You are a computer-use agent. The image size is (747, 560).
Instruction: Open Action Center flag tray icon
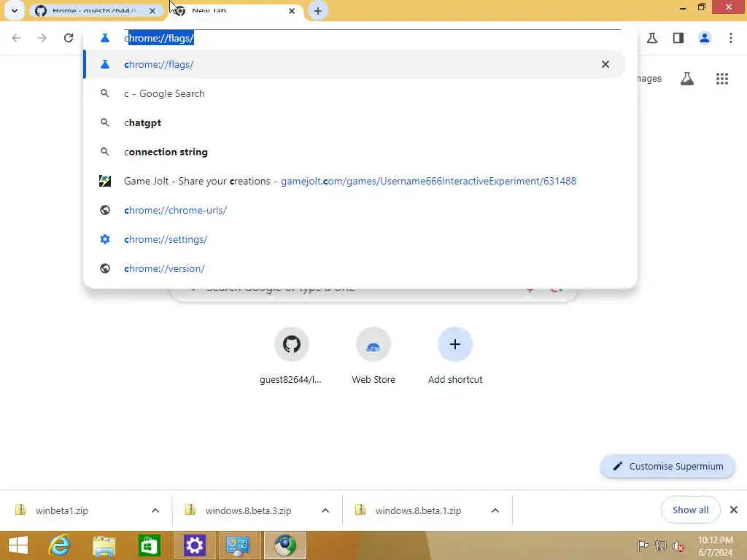tap(643, 545)
